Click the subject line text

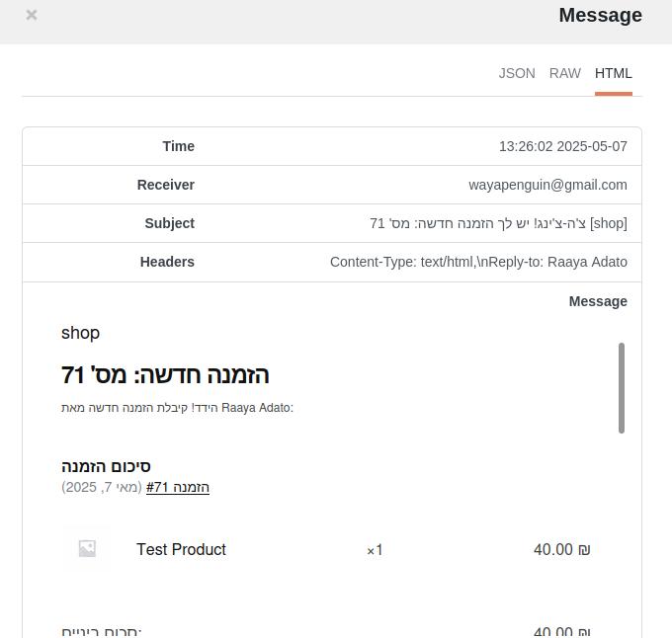tap(498, 223)
